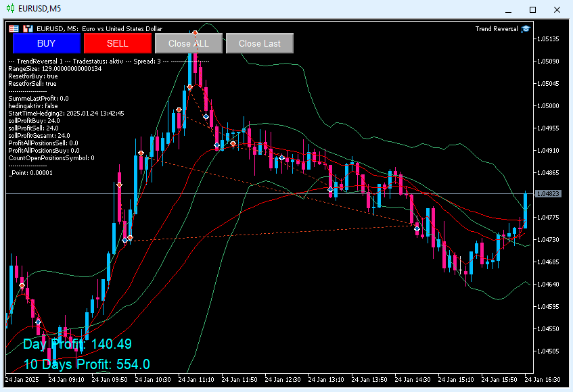The height and width of the screenshot is (392, 573).
Task: Select the Trend Reversal expert name label
Action: coord(497,29)
